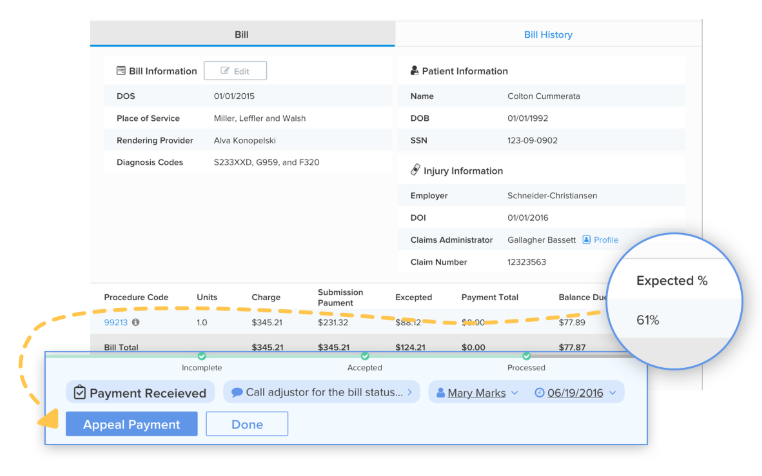Image resolution: width=762 pixels, height=476 pixels.
Task: Switch to the Bill tab
Action: pyautogui.click(x=242, y=34)
